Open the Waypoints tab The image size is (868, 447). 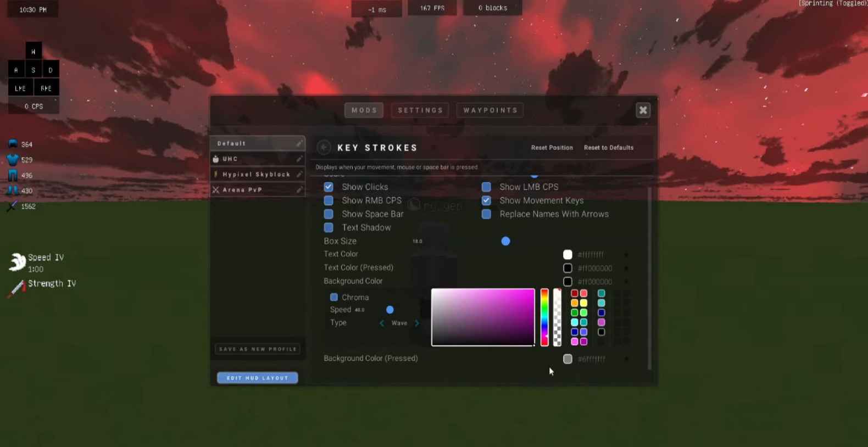click(490, 110)
